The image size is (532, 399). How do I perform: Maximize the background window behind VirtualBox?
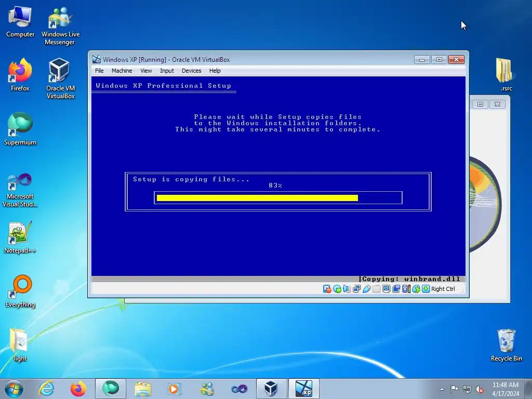pyautogui.click(x=480, y=104)
